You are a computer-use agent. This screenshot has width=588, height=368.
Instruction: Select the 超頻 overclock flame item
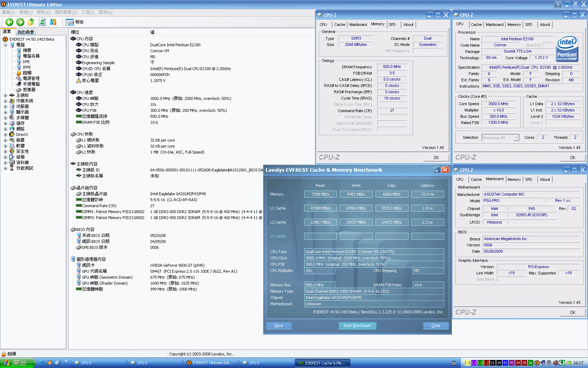coord(27,73)
